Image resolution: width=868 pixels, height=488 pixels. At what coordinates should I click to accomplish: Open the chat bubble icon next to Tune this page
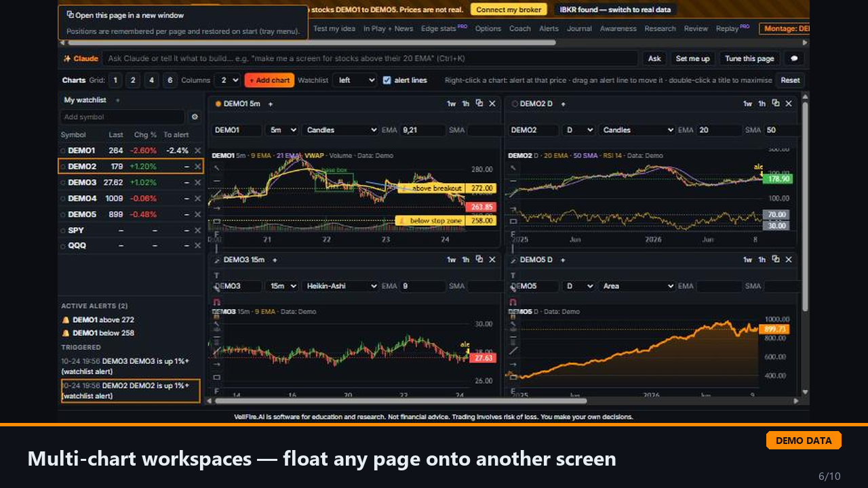pos(793,59)
